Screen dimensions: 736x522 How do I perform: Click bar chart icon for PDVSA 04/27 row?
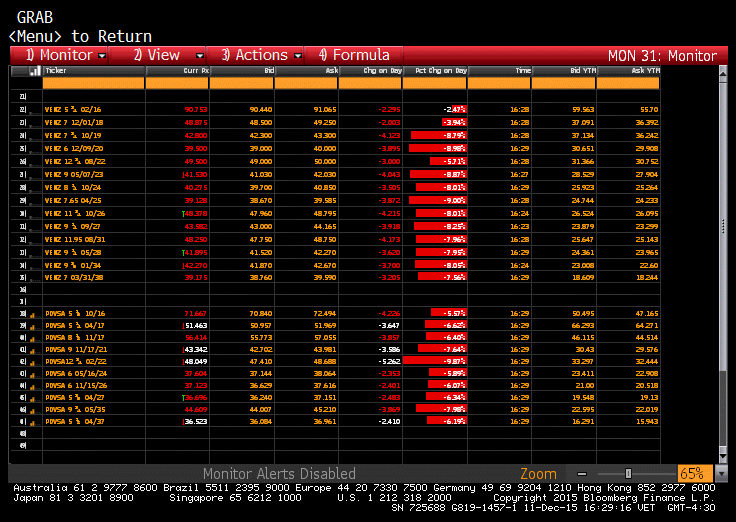pos(33,399)
